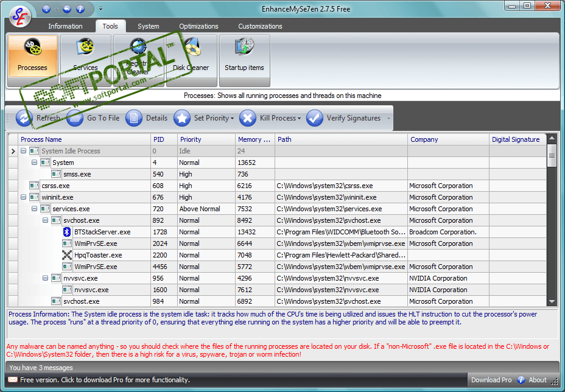The width and height of the screenshot is (565, 392).
Task: Sort by the Process Name column header
Action: pos(84,139)
